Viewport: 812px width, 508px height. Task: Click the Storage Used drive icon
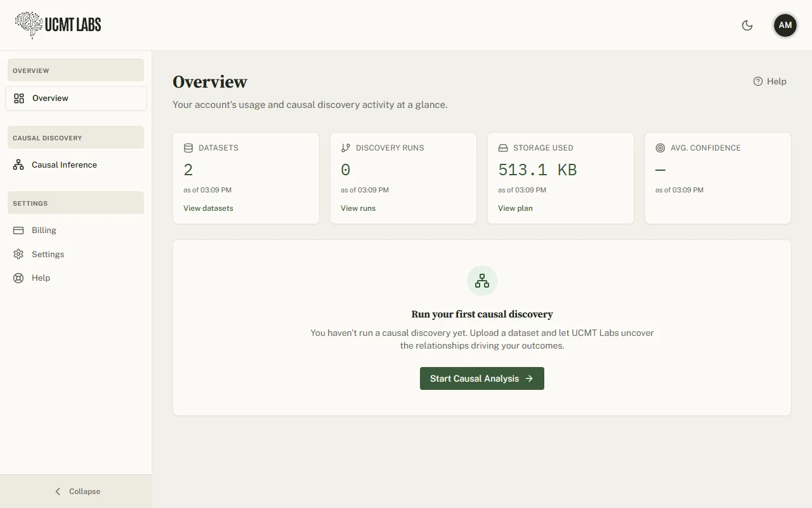point(503,148)
